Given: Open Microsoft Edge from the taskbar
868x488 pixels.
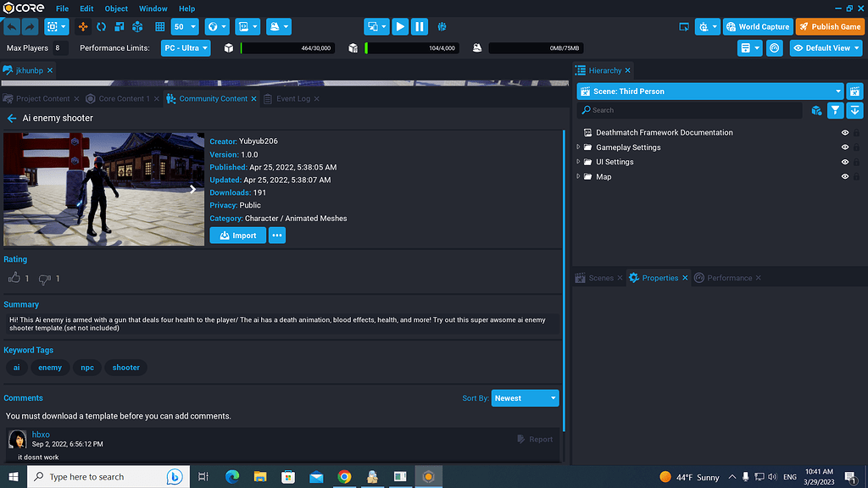Looking at the screenshot, I should tap(232, 476).
